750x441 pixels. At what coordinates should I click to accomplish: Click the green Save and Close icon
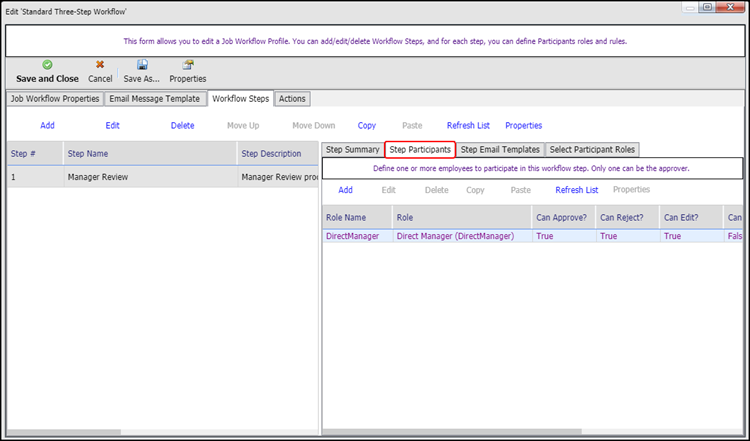(x=47, y=65)
